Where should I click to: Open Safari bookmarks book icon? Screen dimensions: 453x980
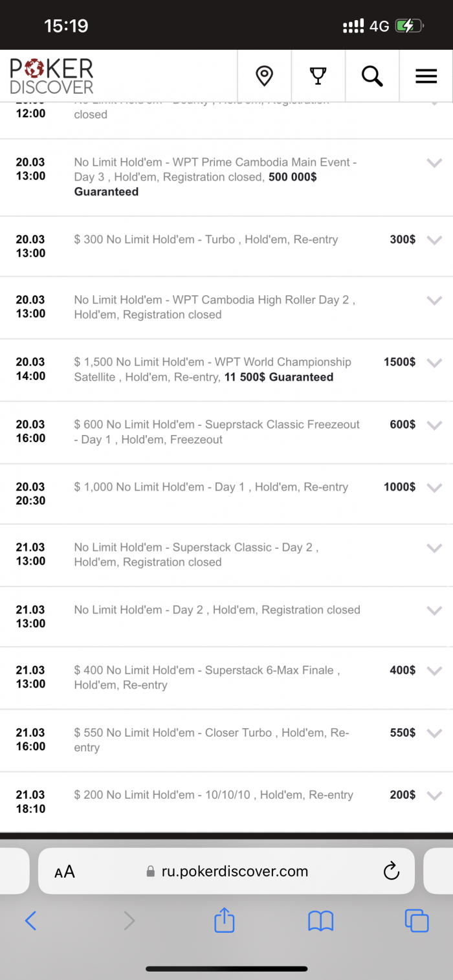coord(320,920)
